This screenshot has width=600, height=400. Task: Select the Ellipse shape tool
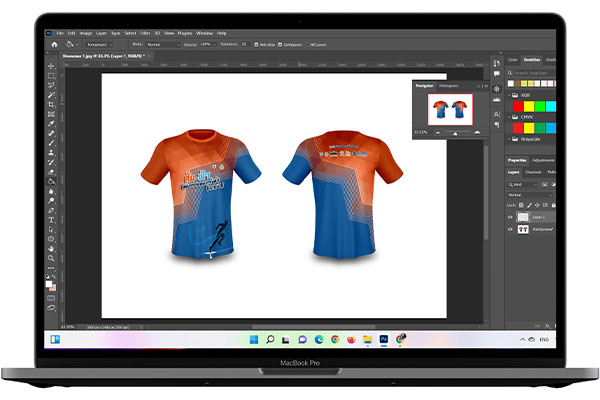point(51,239)
